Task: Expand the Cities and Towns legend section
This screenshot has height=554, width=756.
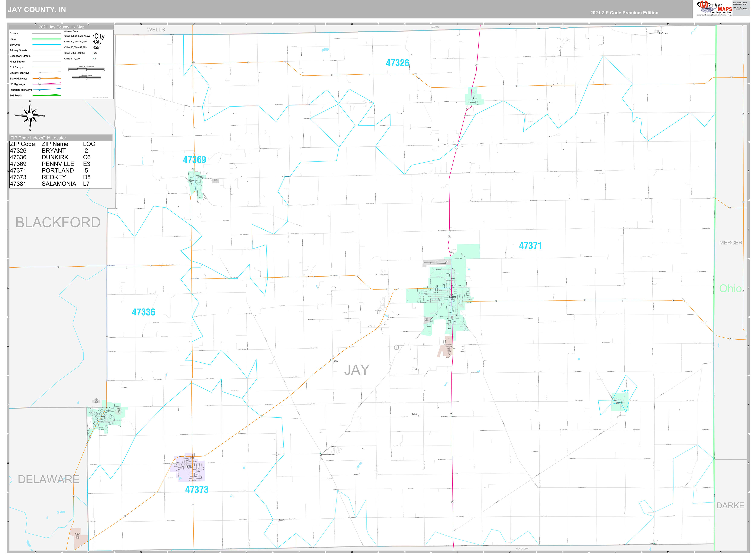Action: pos(71,31)
